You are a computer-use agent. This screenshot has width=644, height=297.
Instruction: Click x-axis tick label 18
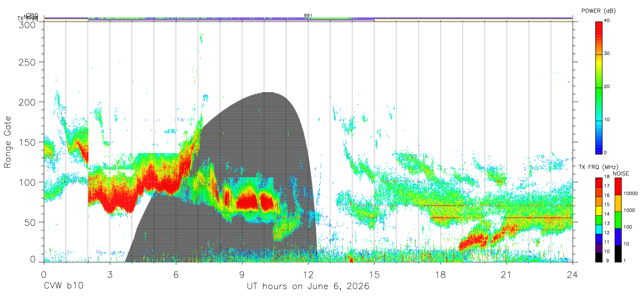(x=441, y=274)
